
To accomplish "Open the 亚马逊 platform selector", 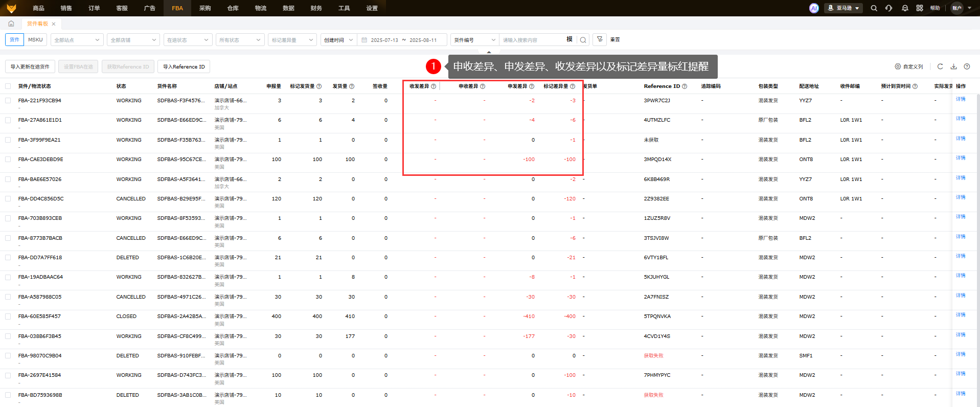I will point(844,8).
